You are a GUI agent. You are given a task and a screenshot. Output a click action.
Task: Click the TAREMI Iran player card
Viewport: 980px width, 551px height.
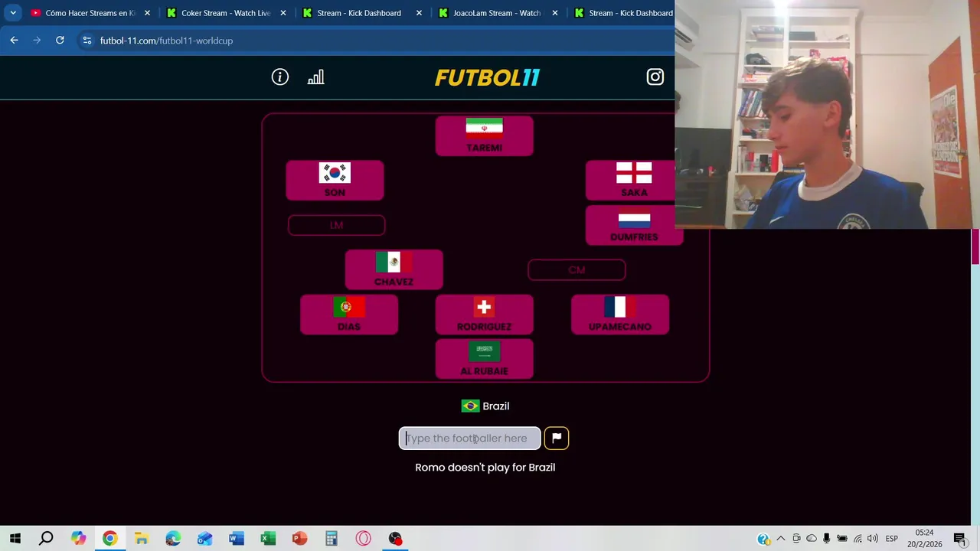484,136
